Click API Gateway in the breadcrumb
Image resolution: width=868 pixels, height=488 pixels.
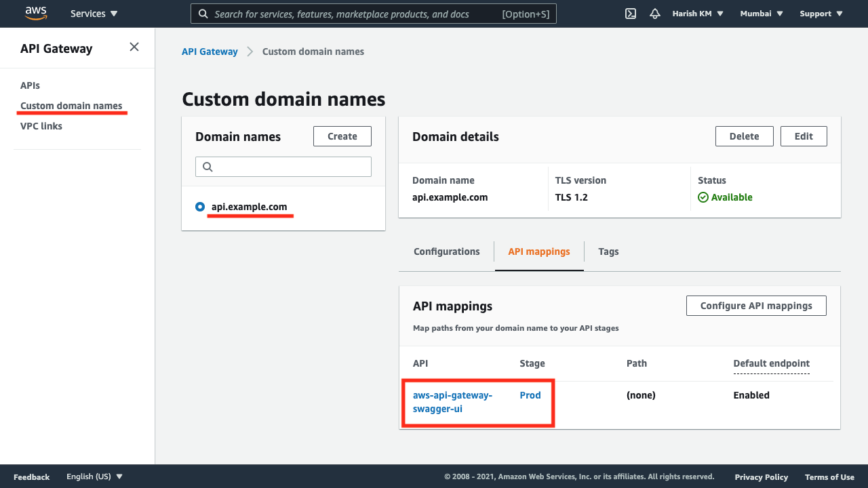pyautogui.click(x=210, y=51)
